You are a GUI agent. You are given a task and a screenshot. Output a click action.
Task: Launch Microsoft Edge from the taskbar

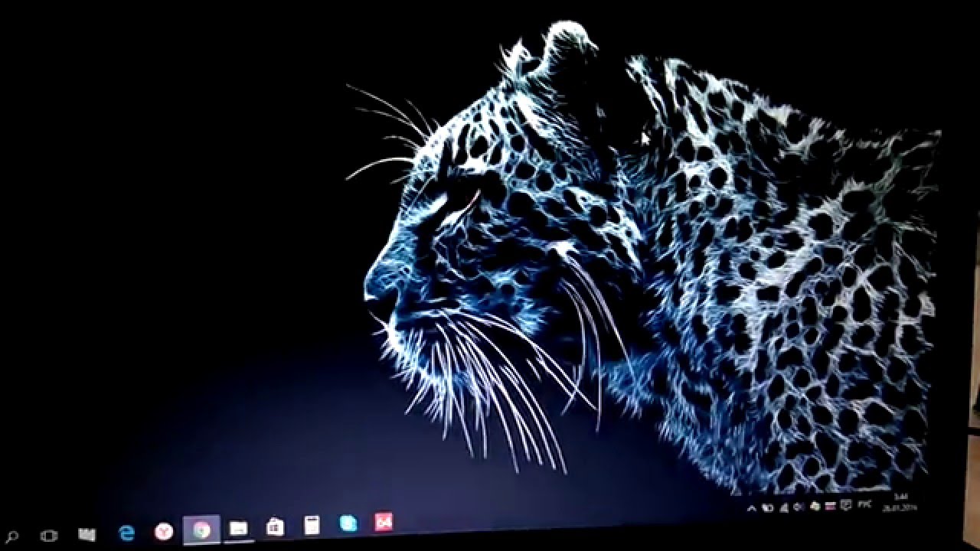coord(127,533)
